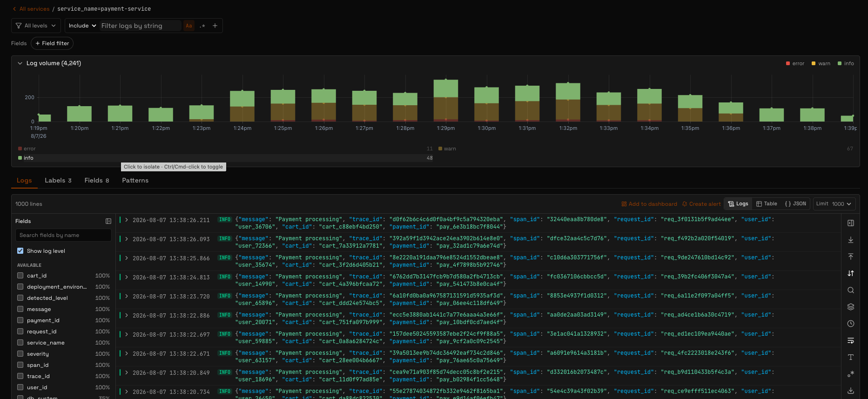Check the severity field checkbox
The image size is (868, 399).
pos(20,354)
